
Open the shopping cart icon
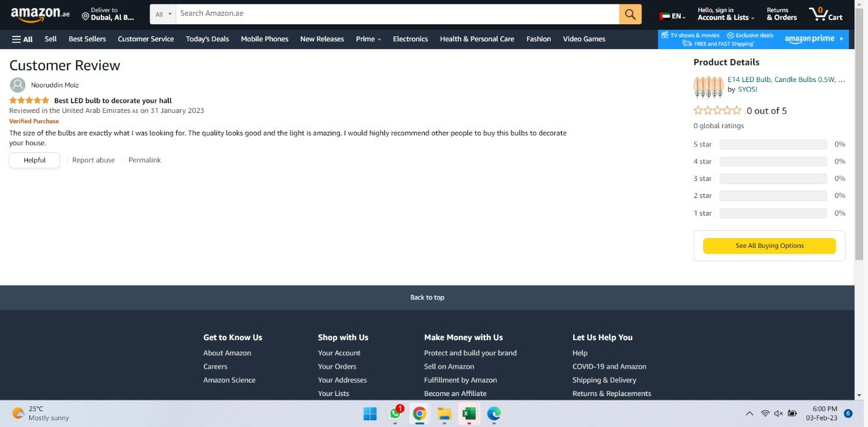825,14
